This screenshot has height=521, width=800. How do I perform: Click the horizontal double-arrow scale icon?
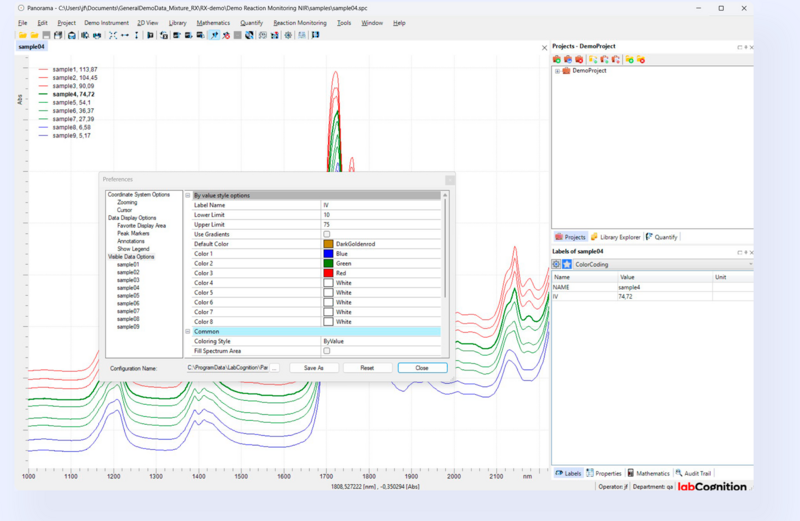124,35
